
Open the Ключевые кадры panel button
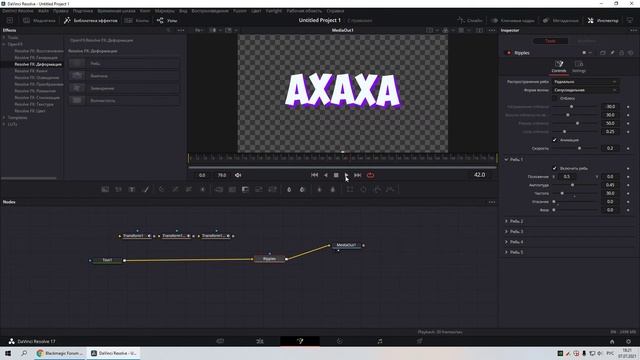513,20
